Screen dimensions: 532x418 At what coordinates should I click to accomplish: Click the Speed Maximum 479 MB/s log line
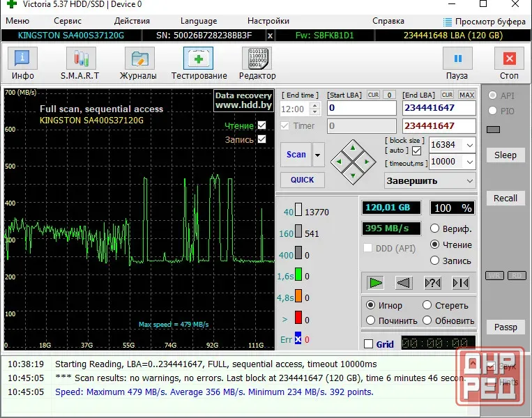[x=214, y=392]
